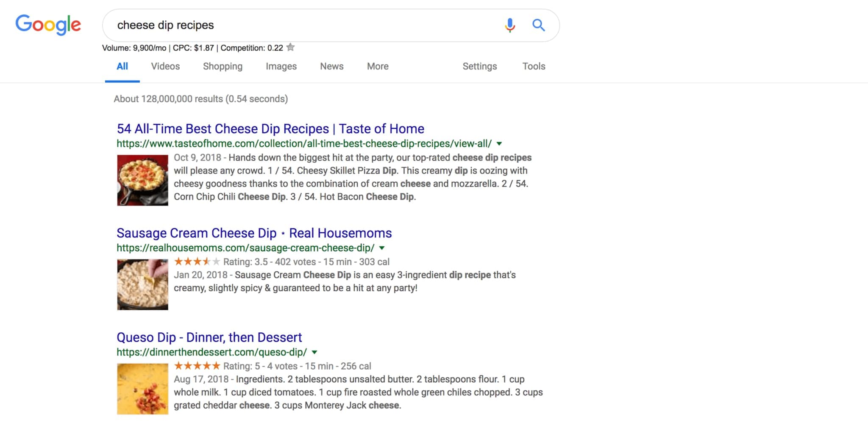The image size is (868, 423).
Task: Click the 'Aug 17, 2018' date text
Action: coord(201,379)
